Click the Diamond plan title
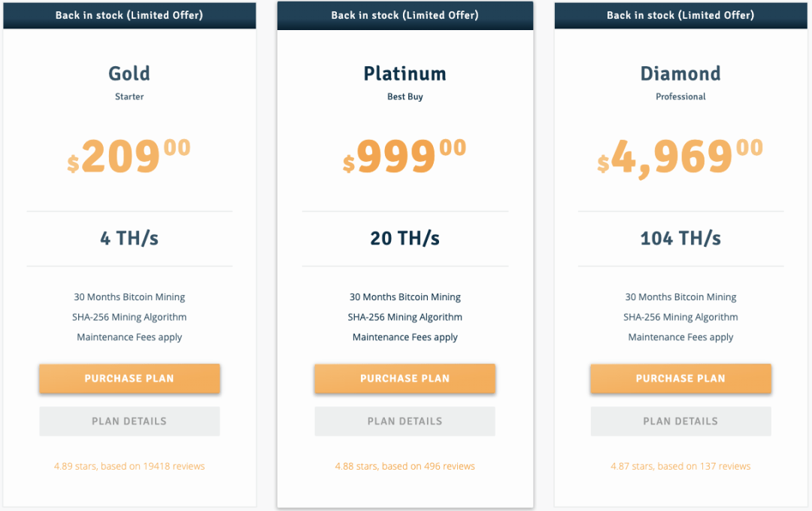Viewport: 812px width, 511px height. (680, 74)
